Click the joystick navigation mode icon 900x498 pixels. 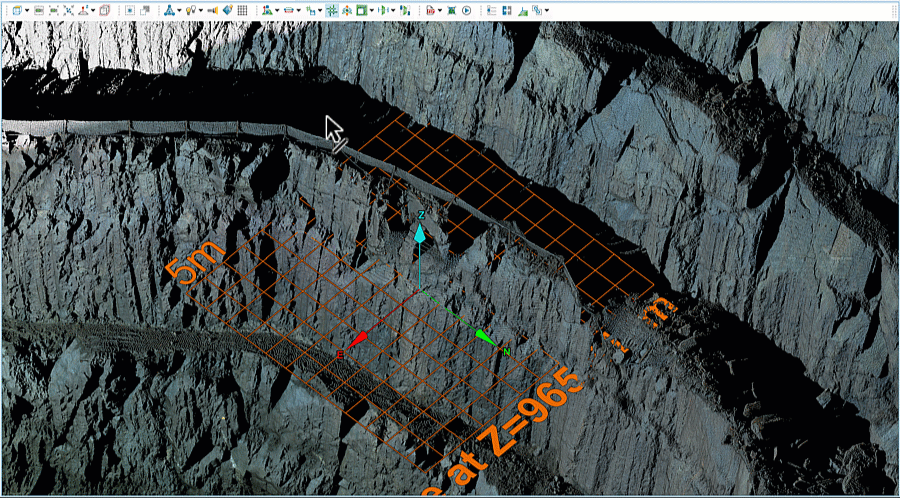(x=83, y=10)
